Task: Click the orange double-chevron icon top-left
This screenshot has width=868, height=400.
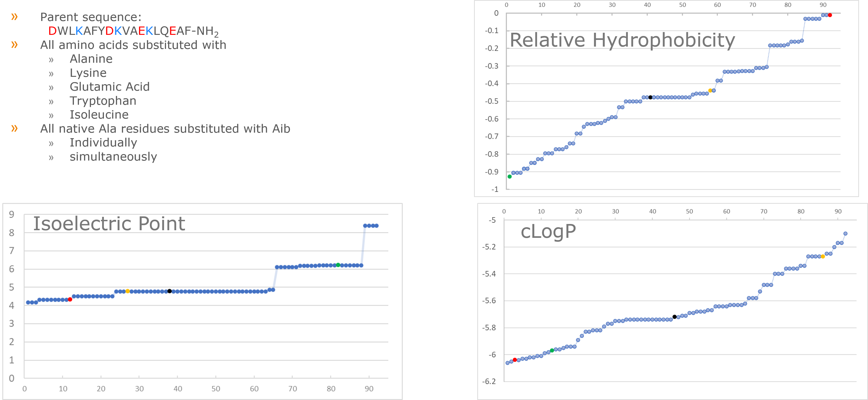Action: click(x=15, y=16)
